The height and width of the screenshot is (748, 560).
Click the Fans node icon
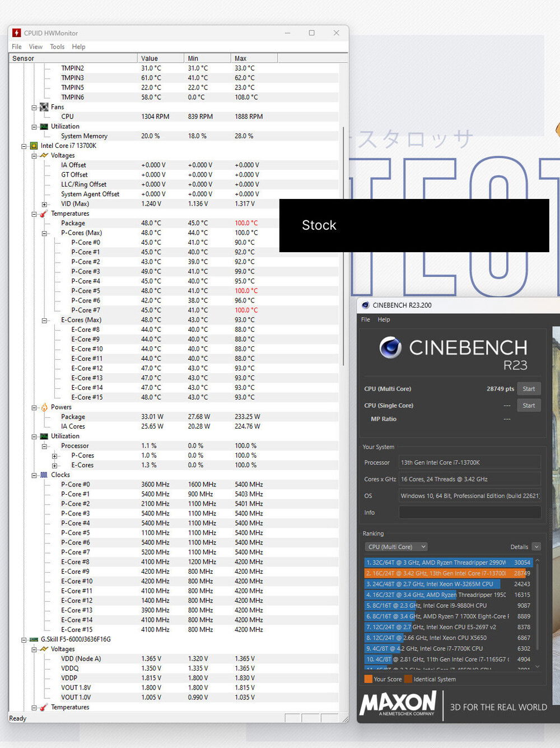click(x=44, y=107)
